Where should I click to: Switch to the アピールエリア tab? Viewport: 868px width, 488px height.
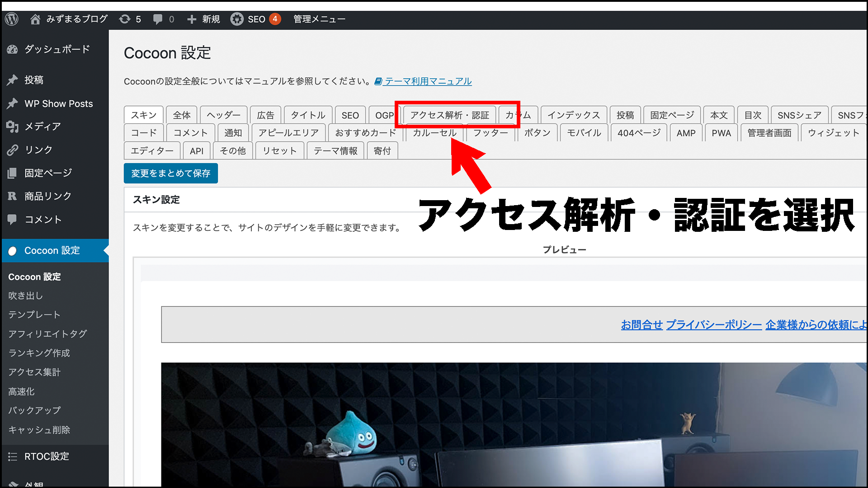(288, 133)
